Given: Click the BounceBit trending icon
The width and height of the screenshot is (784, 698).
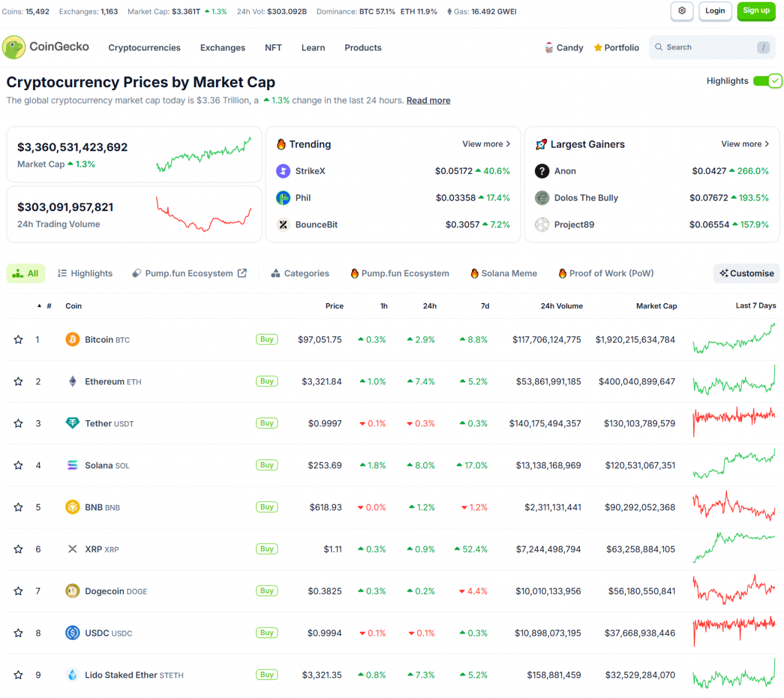Looking at the screenshot, I should coord(283,225).
